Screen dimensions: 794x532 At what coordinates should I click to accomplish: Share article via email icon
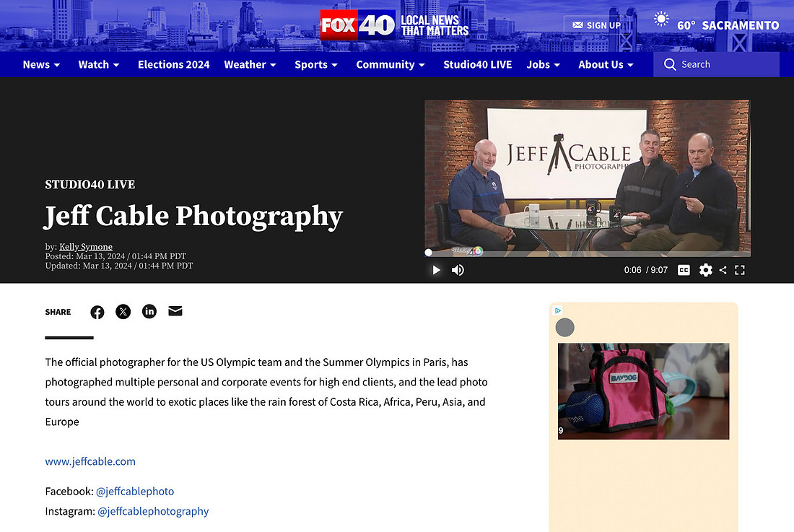175,311
